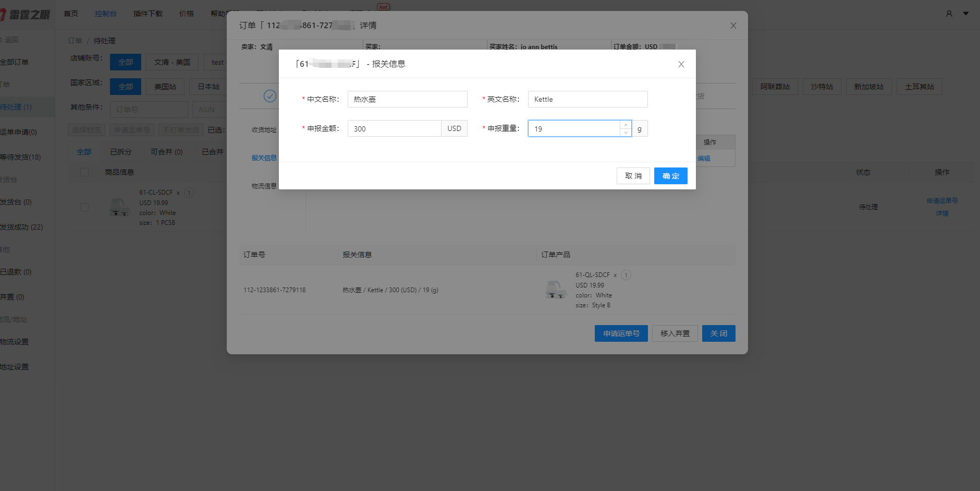Screen dimensions: 980x491
Task: Click the user account icon top right
Action: click(949, 14)
